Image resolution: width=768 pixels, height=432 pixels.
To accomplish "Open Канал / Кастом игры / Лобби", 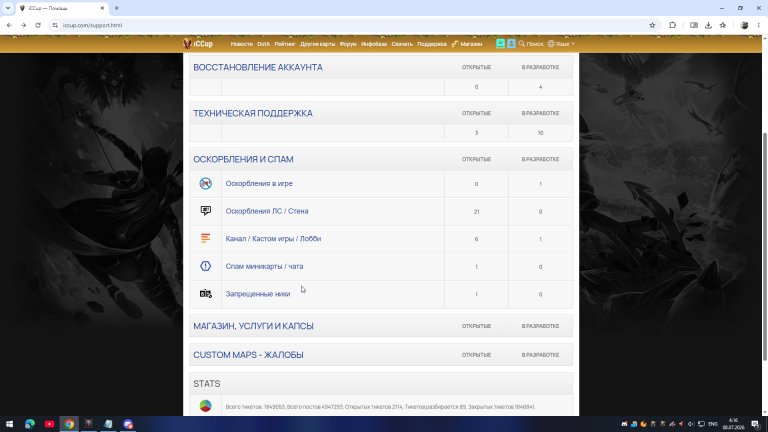I will (x=273, y=239).
